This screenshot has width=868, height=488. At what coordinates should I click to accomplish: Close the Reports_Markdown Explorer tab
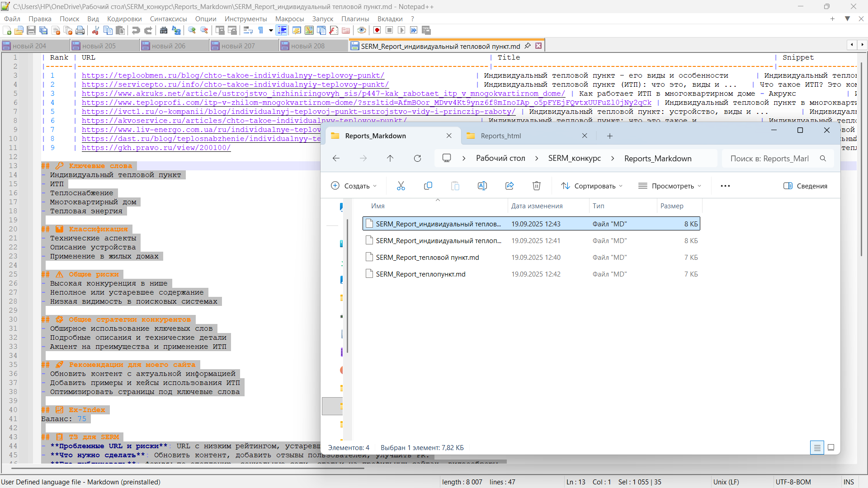449,136
